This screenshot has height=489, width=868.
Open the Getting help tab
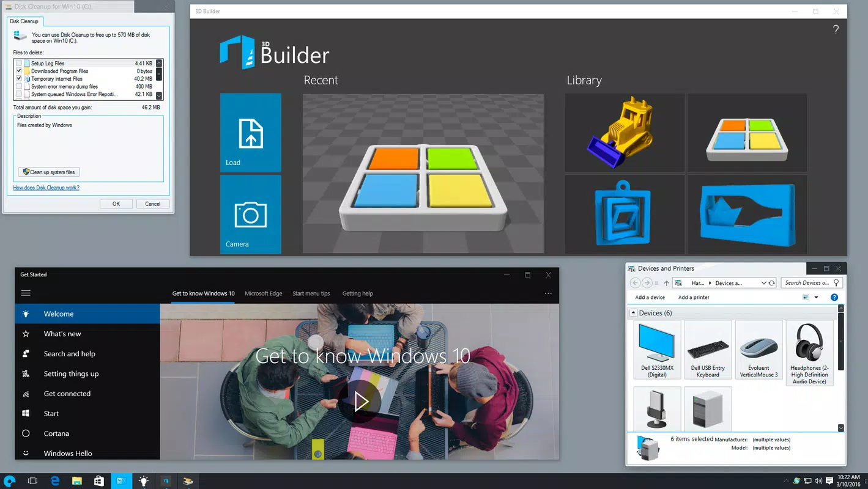[358, 293]
